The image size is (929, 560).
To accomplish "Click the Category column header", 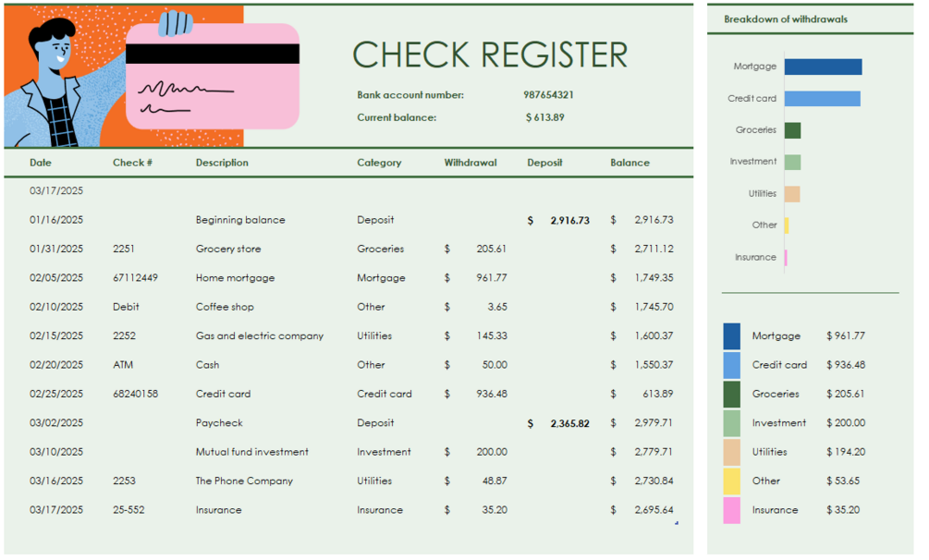I will pos(379,163).
